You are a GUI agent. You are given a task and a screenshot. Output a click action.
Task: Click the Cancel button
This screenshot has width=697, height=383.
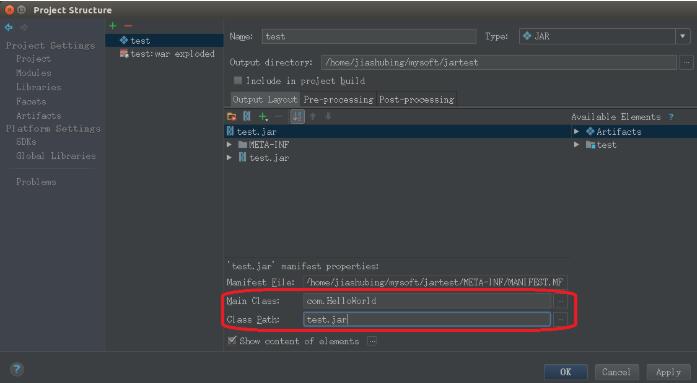(x=617, y=372)
